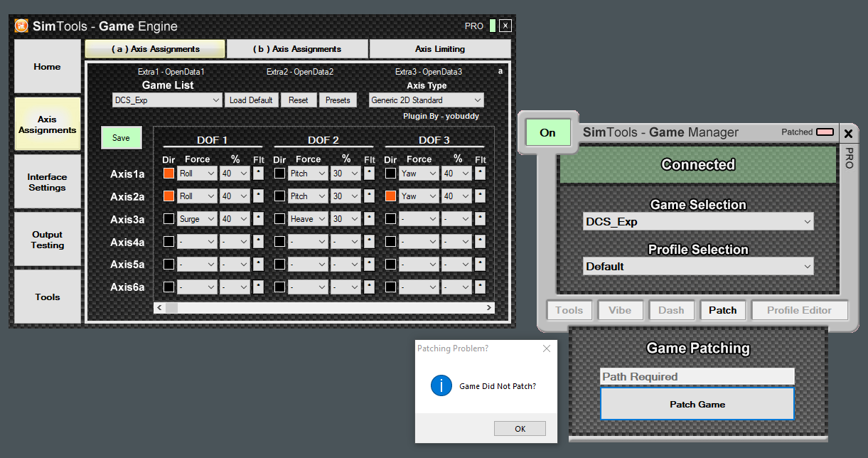Toggle Axis1a DOF 1 direction checkbox

(x=168, y=173)
